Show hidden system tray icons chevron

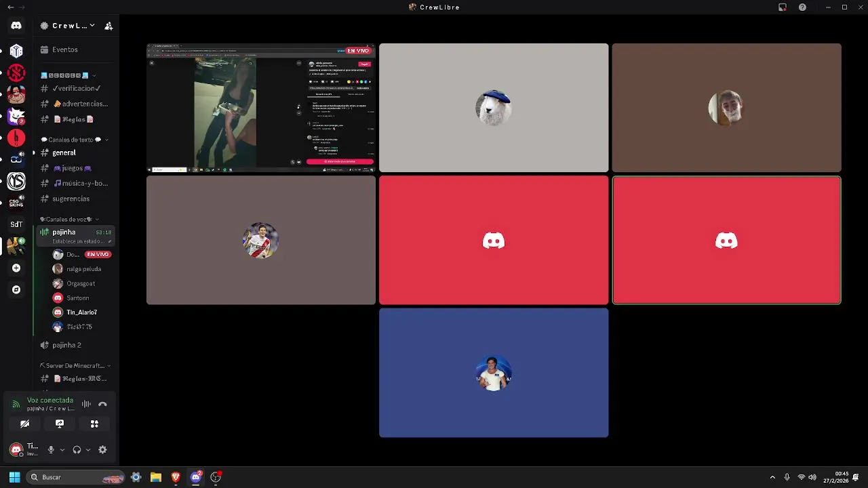click(x=772, y=477)
